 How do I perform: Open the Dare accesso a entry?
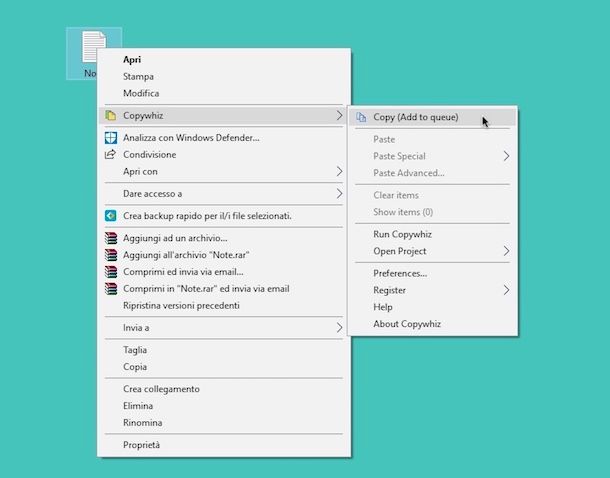pyautogui.click(x=224, y=194)
